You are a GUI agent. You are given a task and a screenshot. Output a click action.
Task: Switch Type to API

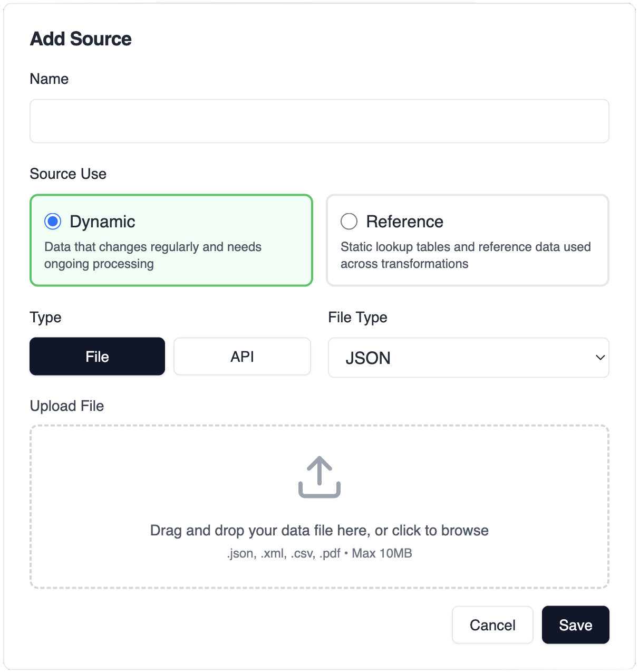[241, 356]
